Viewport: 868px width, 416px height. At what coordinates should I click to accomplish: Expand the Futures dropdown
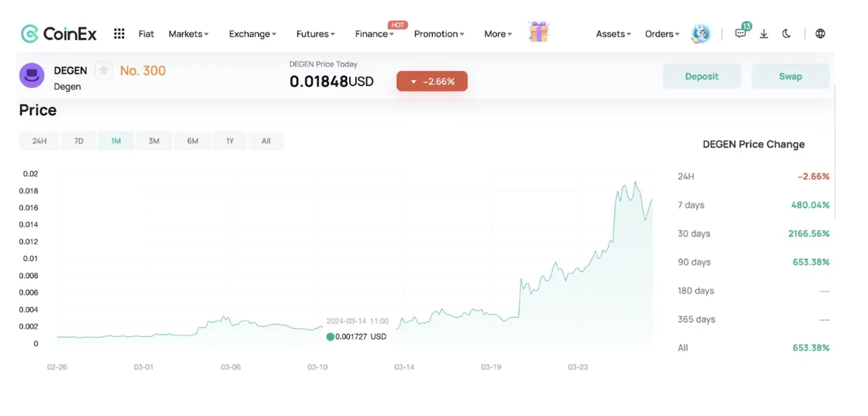(x=315, y=34)
